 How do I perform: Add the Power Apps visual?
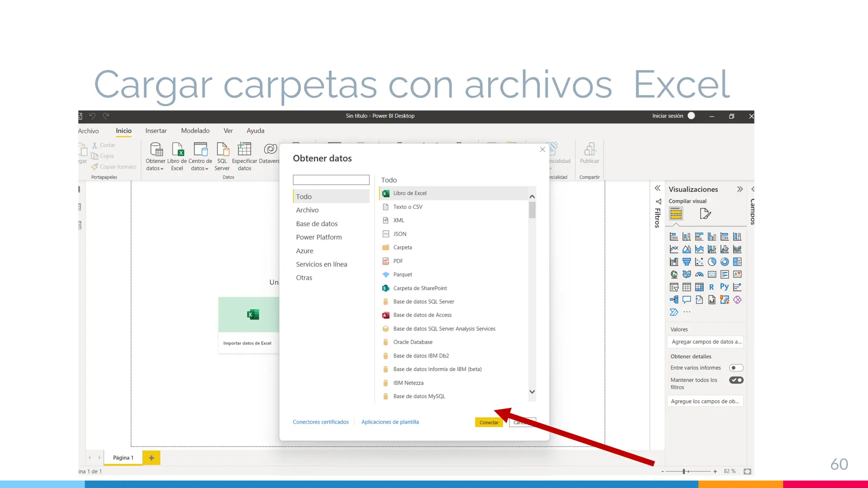point(737,300)
